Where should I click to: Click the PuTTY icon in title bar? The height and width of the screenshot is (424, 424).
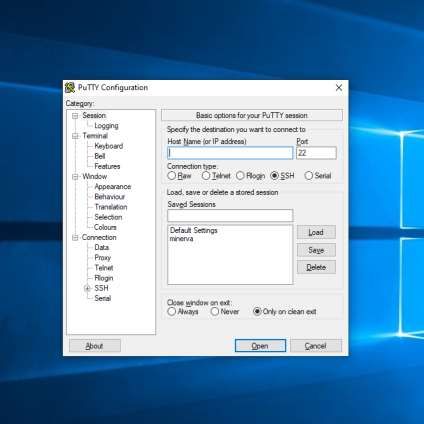pos(70,88)
